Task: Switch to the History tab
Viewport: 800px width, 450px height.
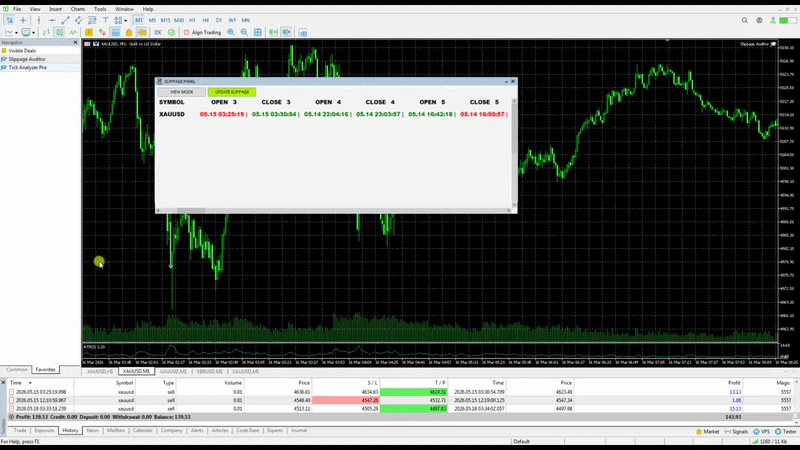Action: click(x=70, y=431)
